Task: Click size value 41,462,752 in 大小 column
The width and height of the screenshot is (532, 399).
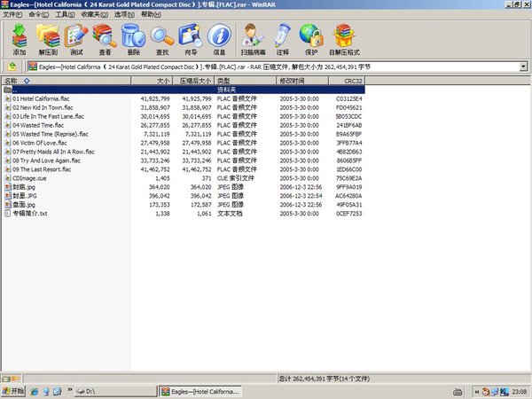Action: (x=155, y=169)
